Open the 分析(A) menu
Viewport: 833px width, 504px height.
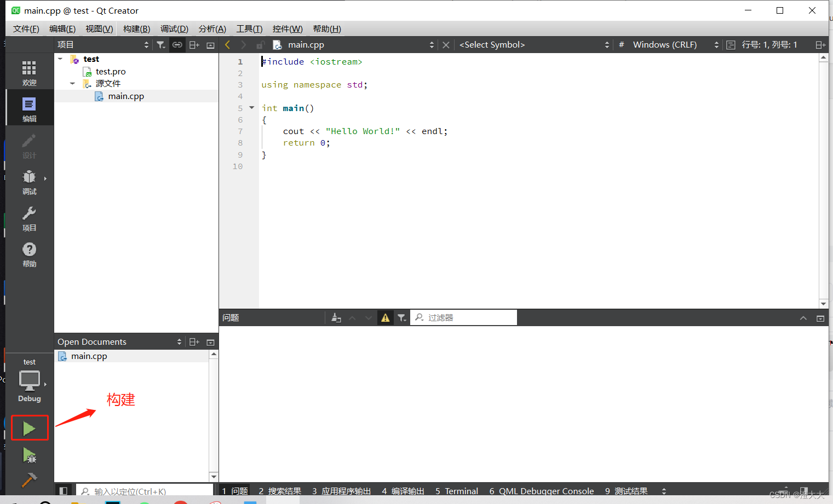coord(212,29)
